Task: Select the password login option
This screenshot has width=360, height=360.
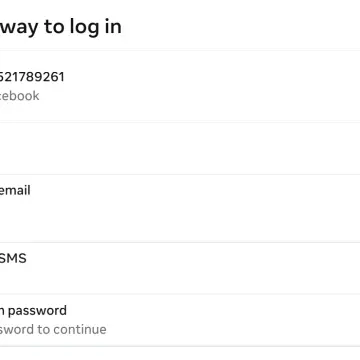Action: pos(180,320)
